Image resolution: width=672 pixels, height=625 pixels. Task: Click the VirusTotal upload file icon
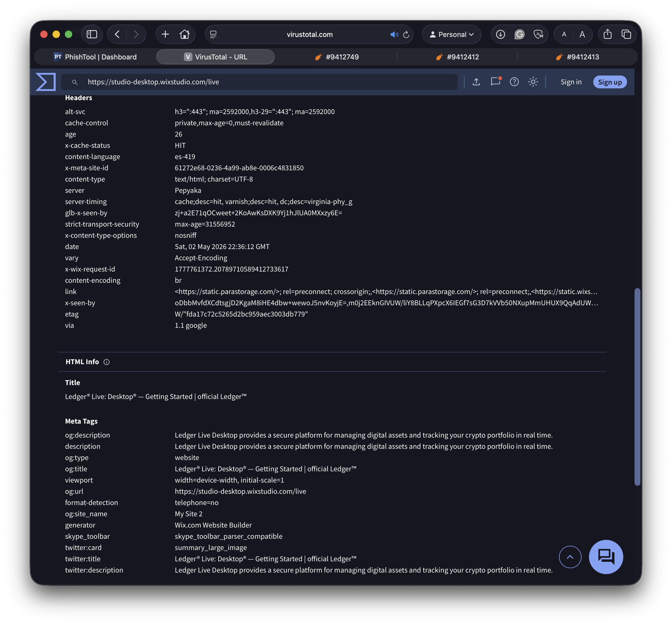(x=476, y=82)
